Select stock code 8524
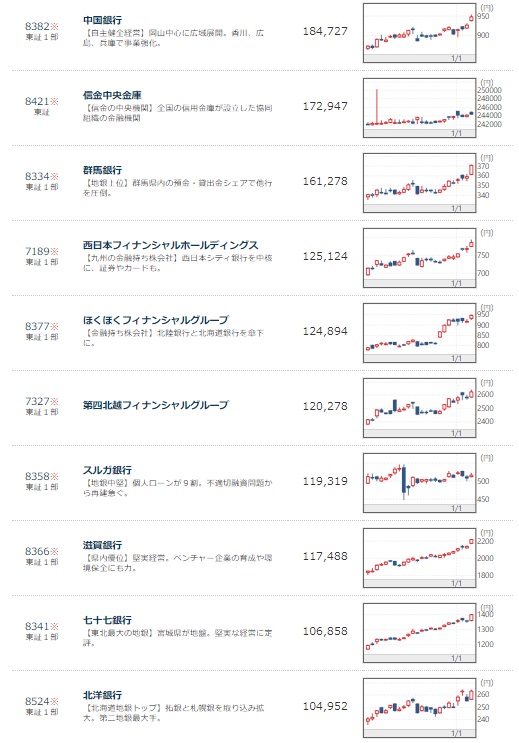 [x=37, y=701]
